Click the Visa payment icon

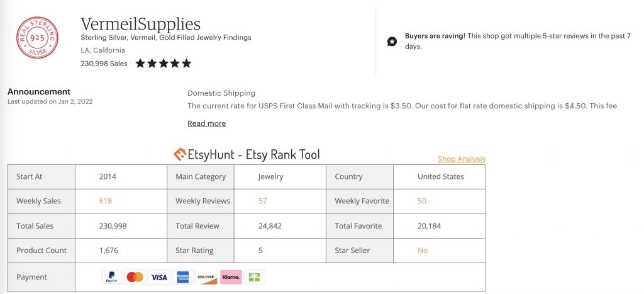point(158,277)
